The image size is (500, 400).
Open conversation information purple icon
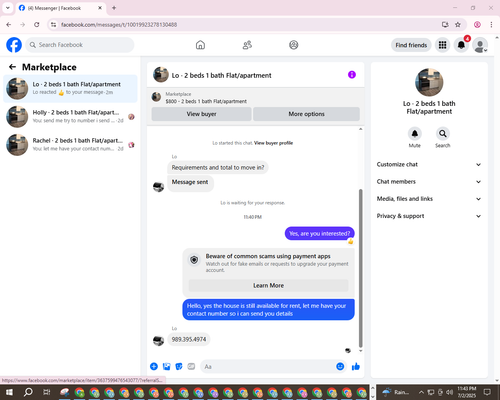pos(352,75)
